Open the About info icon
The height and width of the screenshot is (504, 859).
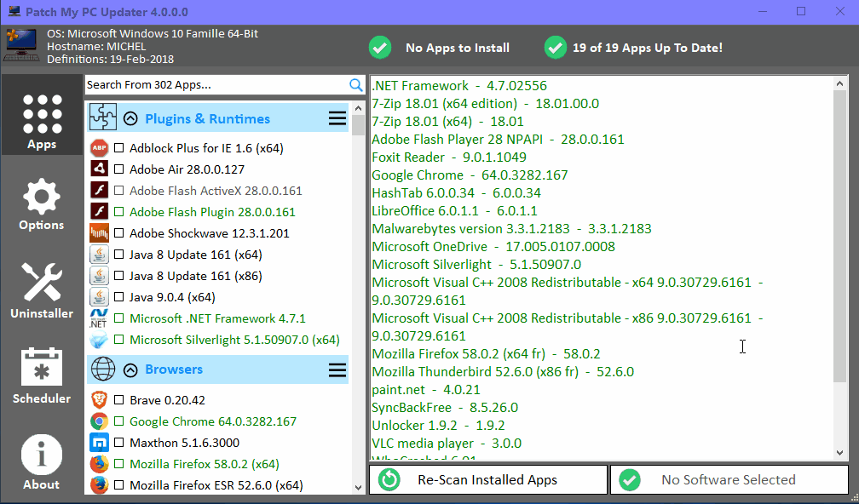(x=42, y=455)
